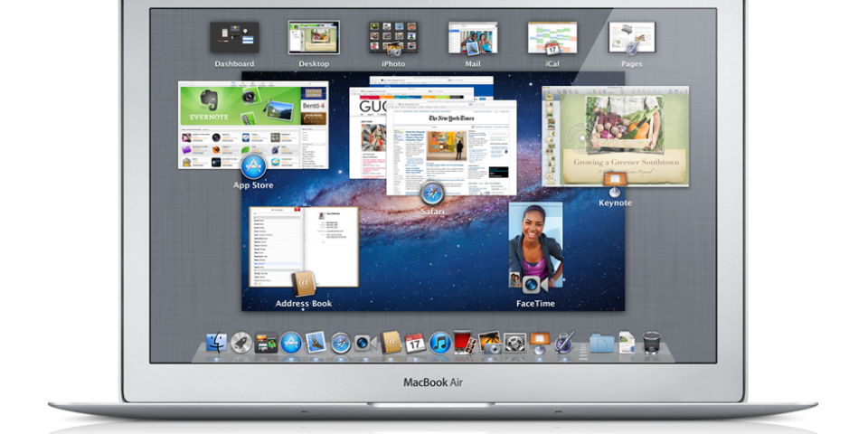Switch to the iPhoto full-screen space

[392, 38]
